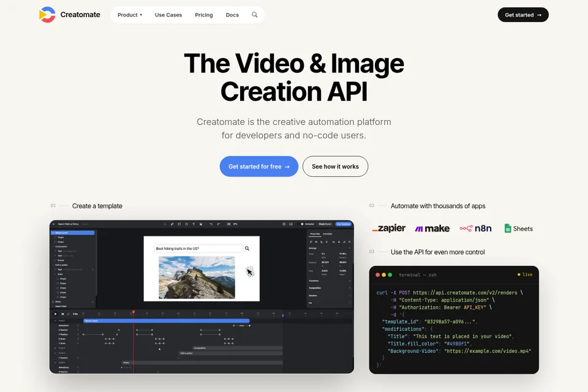Click the Redo arrow in editor
588x392 pixels.
pos(218,224)
